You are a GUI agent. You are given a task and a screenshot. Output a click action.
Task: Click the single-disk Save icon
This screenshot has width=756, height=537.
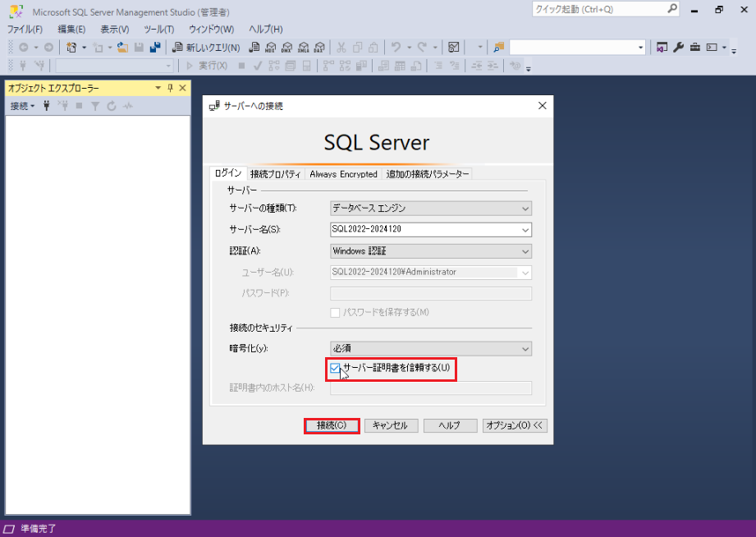click(139, 48)
